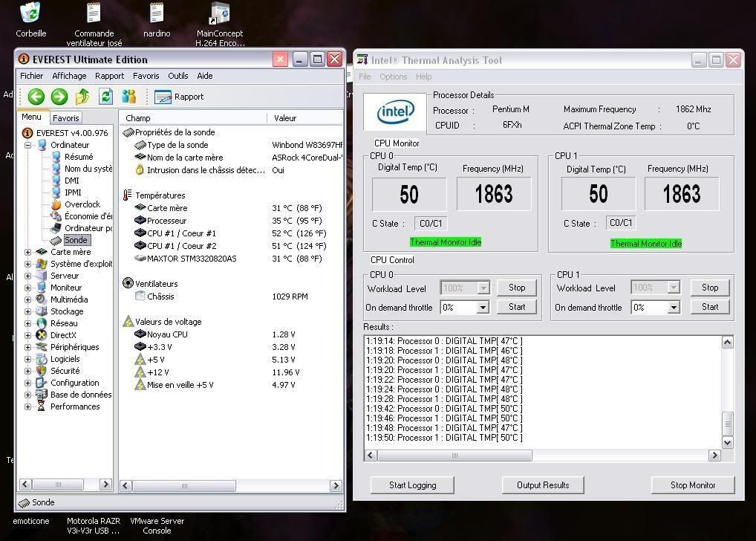756x541 pixels.
Task: Click the green Forward arrow toolbar icon
Action: tap(59, 97)
